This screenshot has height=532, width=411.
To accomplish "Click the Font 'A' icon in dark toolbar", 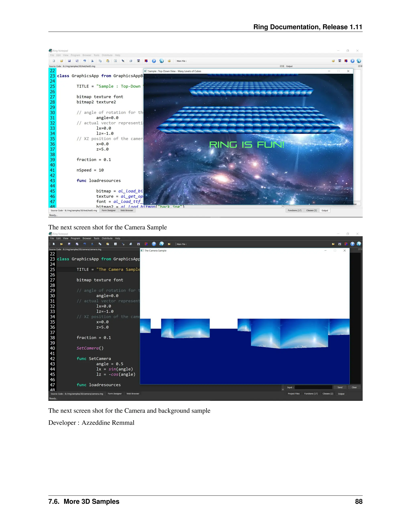I will point(115,244).
